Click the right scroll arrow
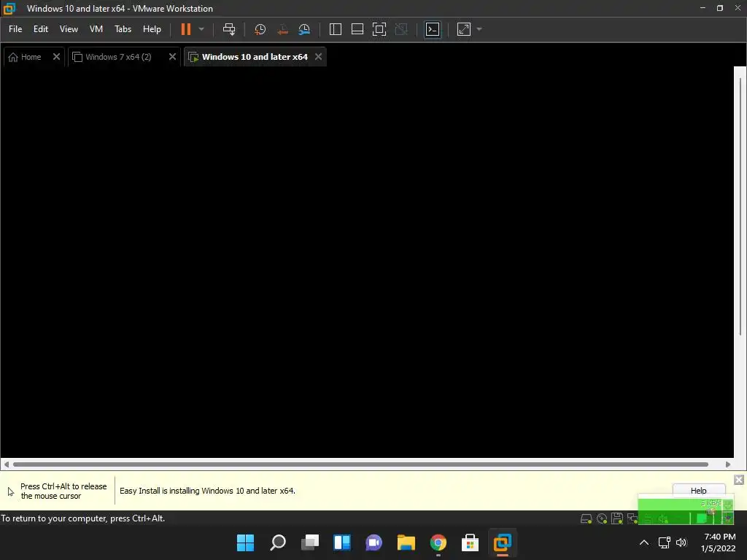The width and height of the screenshot is (747, 560). (728, 464)
